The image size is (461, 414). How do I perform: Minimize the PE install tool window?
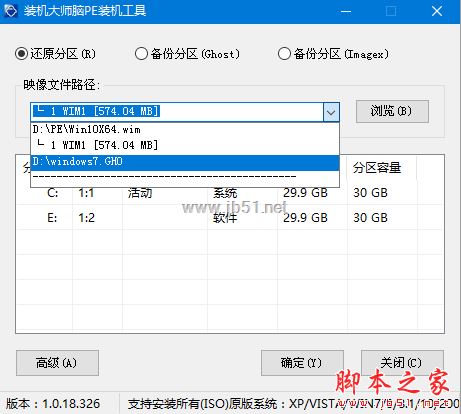coord(346,11)
